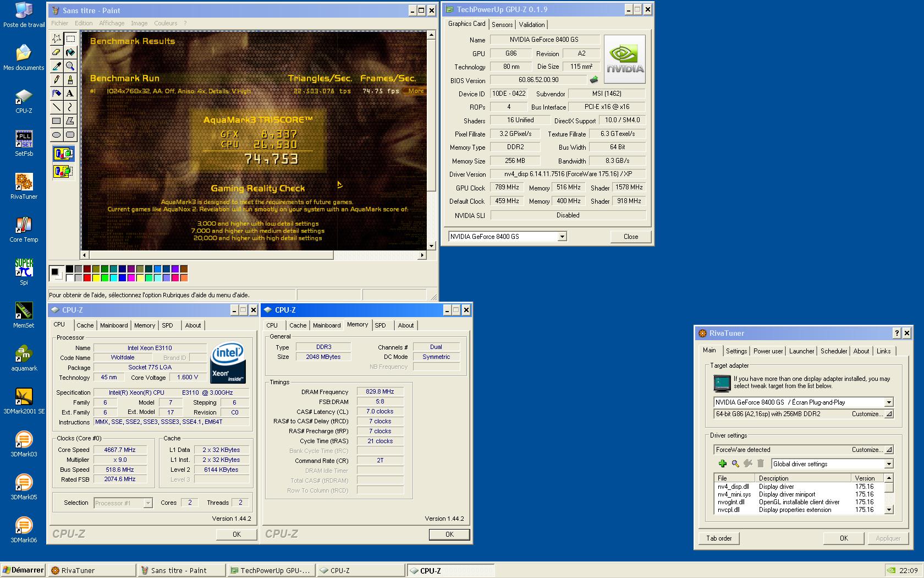924x578 pixels.
Task: Select the Free-form selection tool in Paint
Action: click(57, 38)
